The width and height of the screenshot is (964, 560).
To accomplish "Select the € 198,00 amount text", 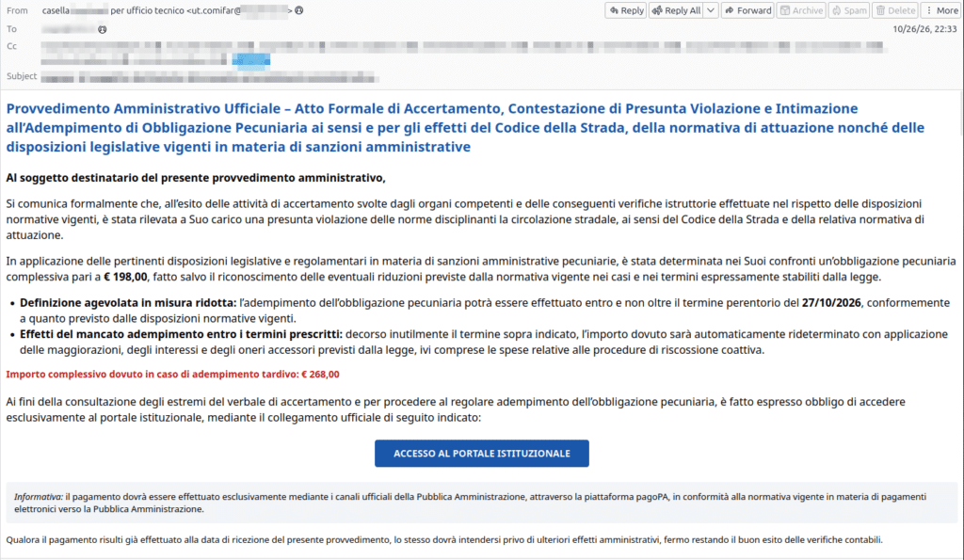I will click(125, 277).
